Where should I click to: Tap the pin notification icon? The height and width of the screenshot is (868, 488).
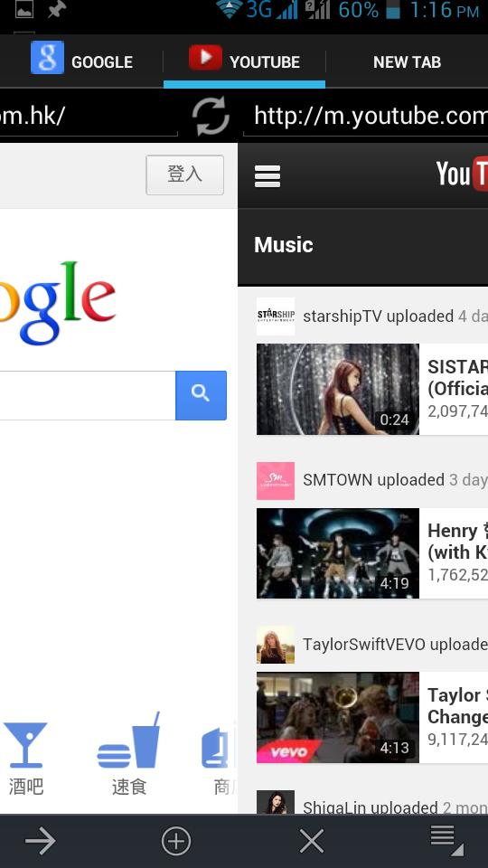tap(56, 9)
